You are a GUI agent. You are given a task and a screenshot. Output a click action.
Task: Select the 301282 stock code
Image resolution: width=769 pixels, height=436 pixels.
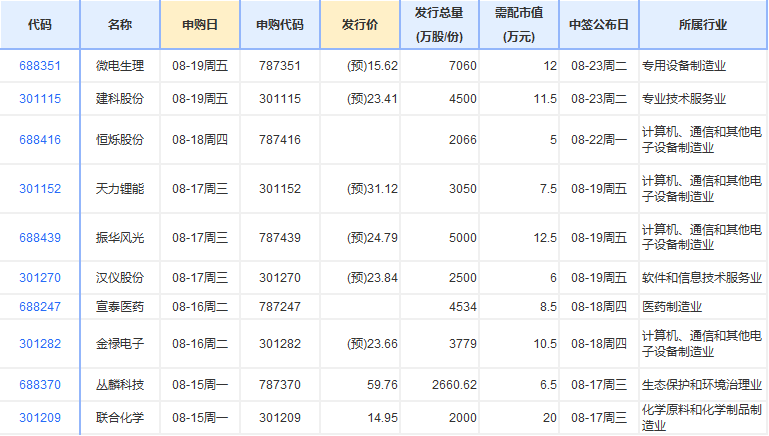tap(40, 344)
